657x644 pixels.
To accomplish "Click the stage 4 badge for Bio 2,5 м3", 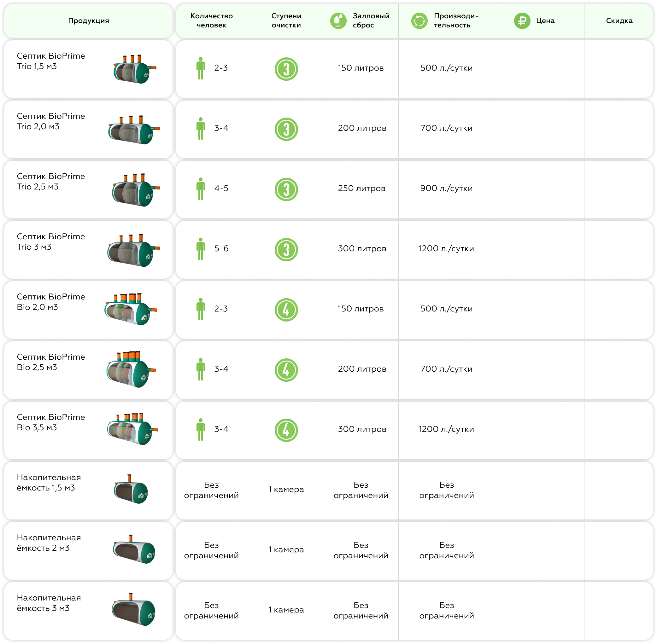I will point(286,370).
